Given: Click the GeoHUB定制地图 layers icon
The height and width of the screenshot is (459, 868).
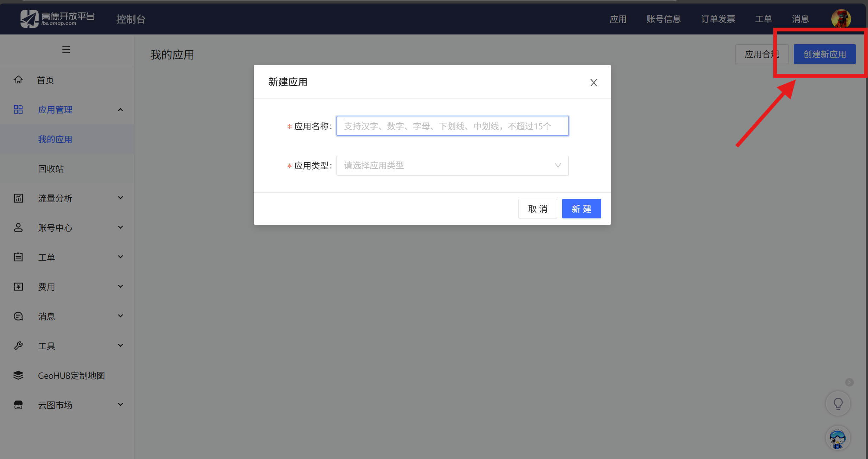Looking at the screenshot, I should [x=18, y=375].
